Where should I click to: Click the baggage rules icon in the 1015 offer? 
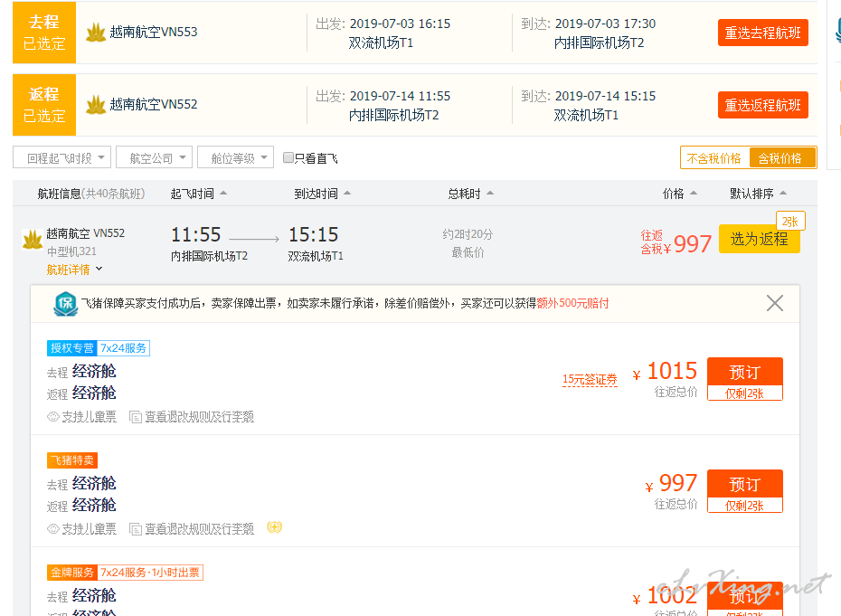point(136,417)
